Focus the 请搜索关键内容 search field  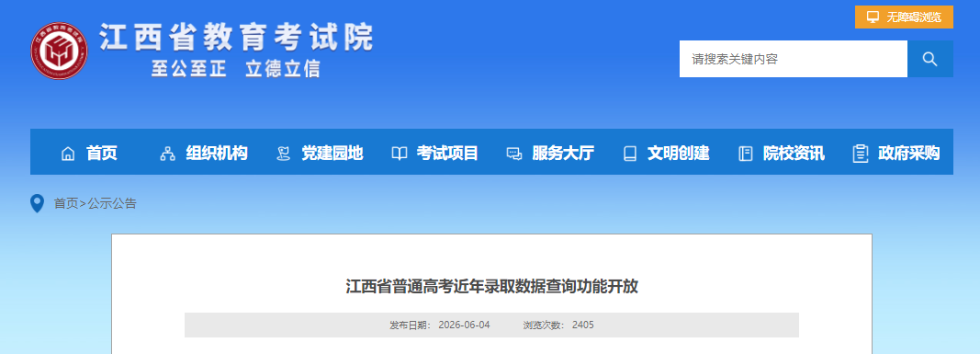coord(794,59)
